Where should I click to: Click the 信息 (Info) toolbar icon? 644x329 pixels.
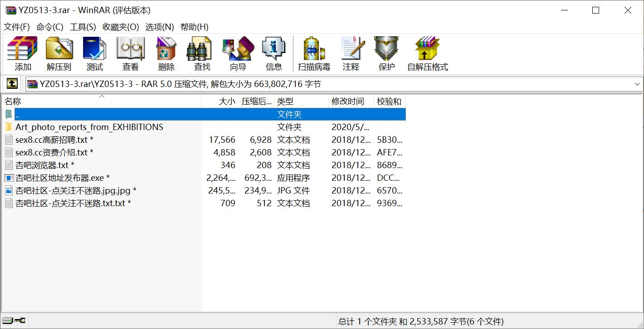(x=273, y=48)
